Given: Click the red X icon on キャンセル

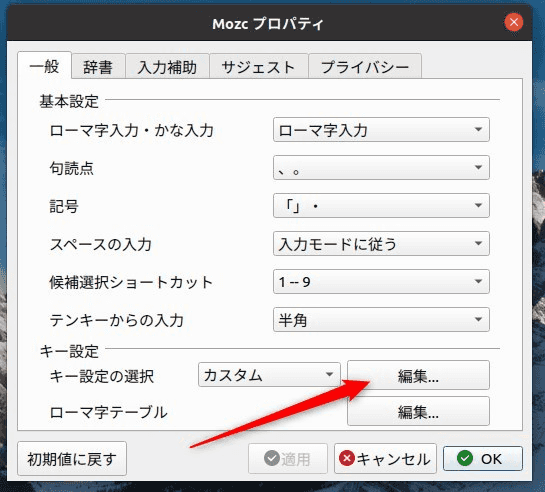Looking at the screenshot, I should pyautogui.click(x=347, y=458).
